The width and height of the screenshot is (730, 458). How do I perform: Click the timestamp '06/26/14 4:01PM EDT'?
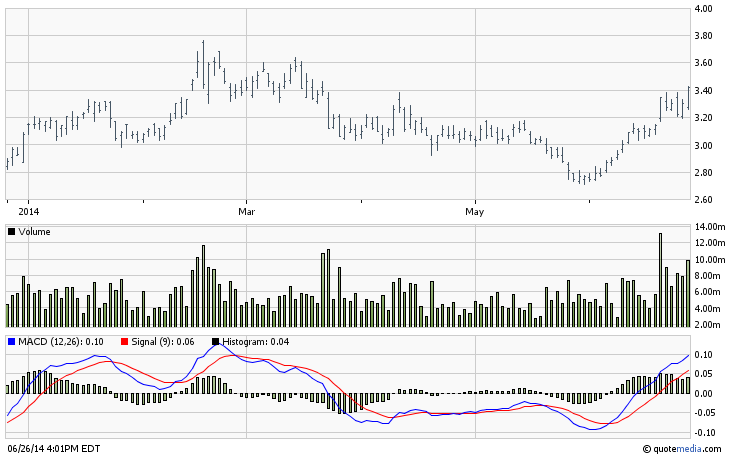pos(54,449)
